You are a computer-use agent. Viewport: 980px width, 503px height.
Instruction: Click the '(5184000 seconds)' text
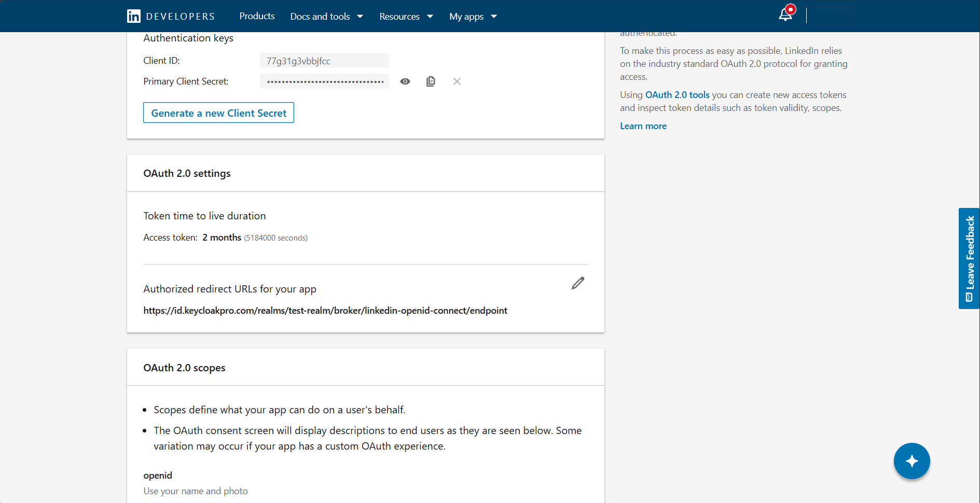275,238
